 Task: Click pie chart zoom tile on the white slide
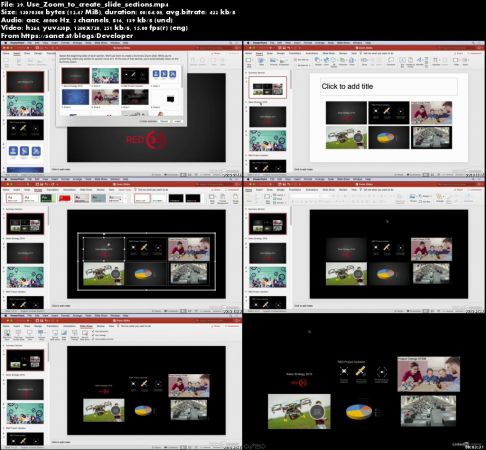point(389,137)
